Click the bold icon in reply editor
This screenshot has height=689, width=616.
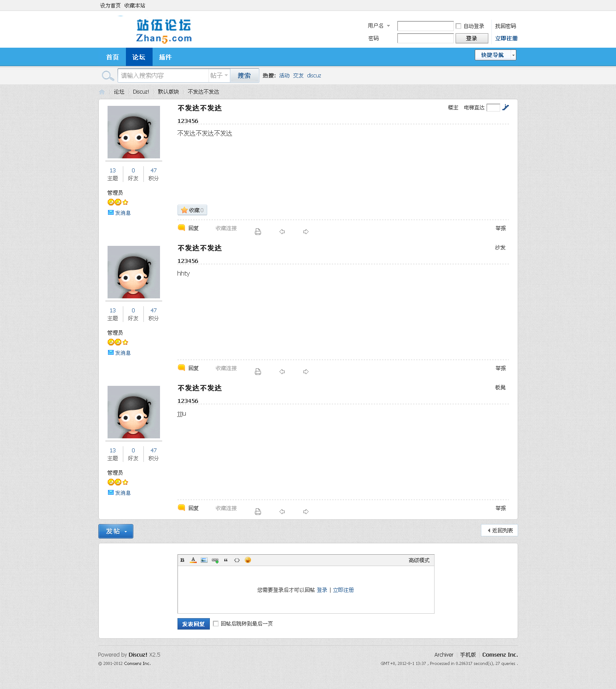click(182, 560)
